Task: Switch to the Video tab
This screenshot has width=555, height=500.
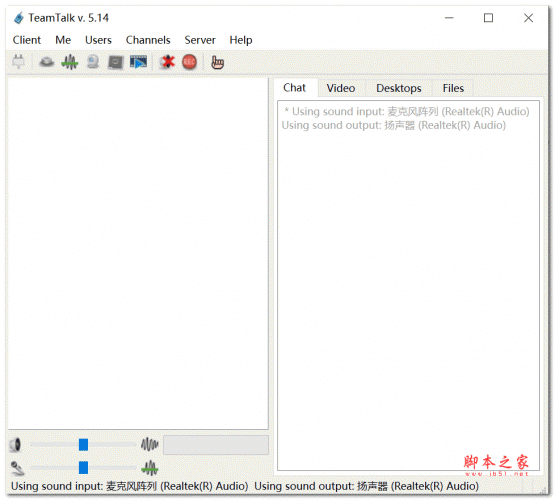Action: [341, 88]
